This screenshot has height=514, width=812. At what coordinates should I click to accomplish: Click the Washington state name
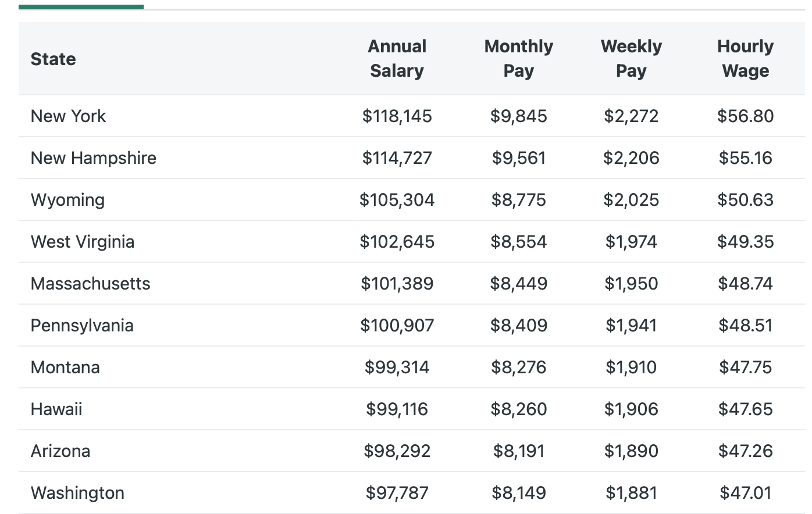click(77, 492)
